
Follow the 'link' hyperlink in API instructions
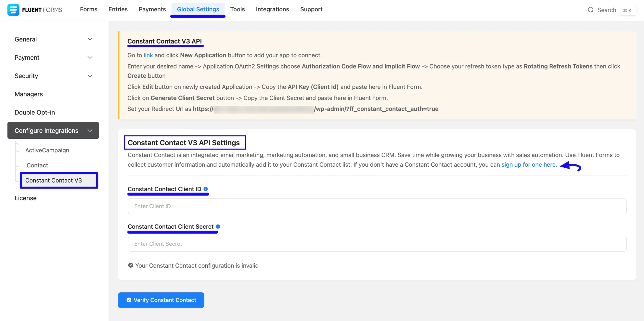point(148,55)
